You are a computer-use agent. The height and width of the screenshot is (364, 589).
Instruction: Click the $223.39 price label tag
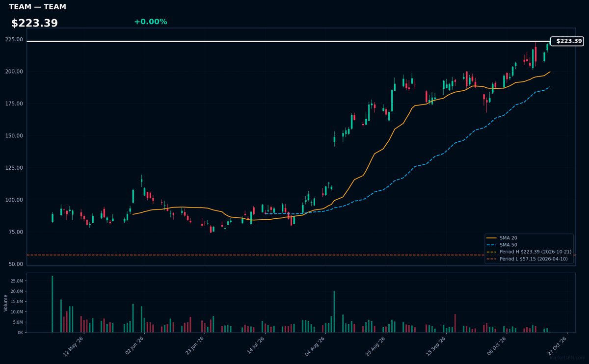click(x=567, y=41)
